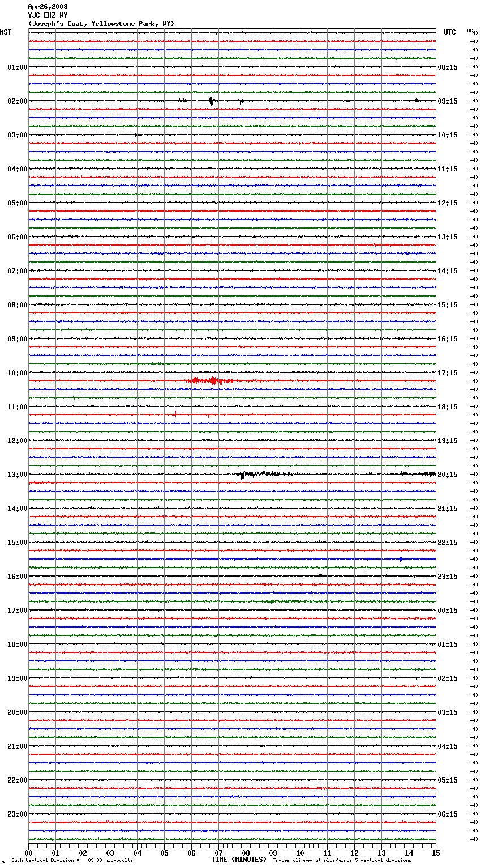
Task: Click the 13:00 MST time label
Action: pos(18,475)
